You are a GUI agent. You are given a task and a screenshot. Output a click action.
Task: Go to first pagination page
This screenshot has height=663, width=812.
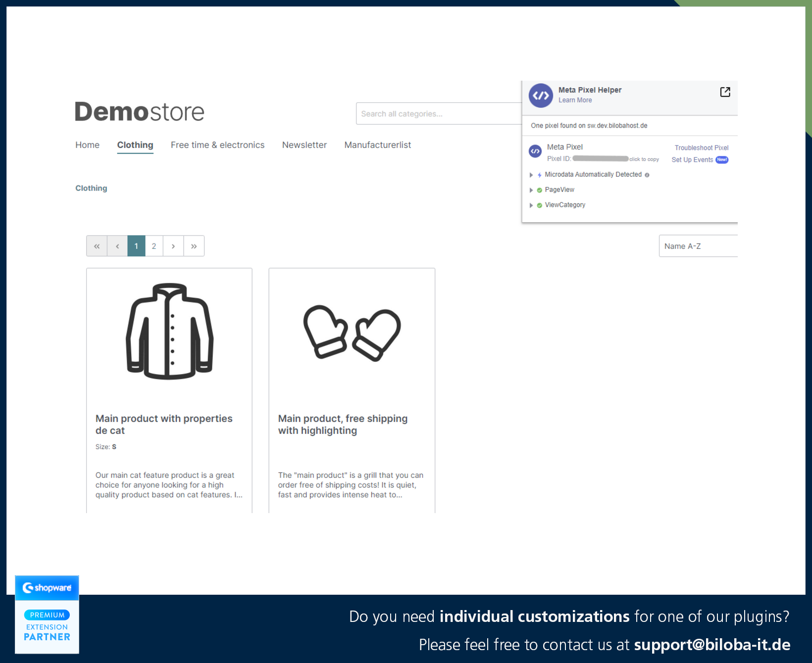click(x=97, y=246)
